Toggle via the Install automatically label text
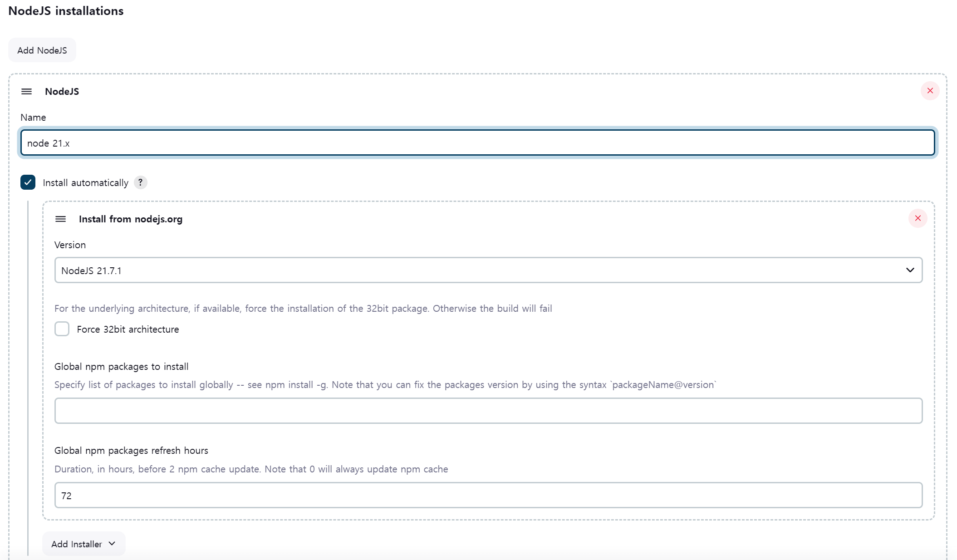The height and width of the screenshot is (560, 957). (85, 183)
